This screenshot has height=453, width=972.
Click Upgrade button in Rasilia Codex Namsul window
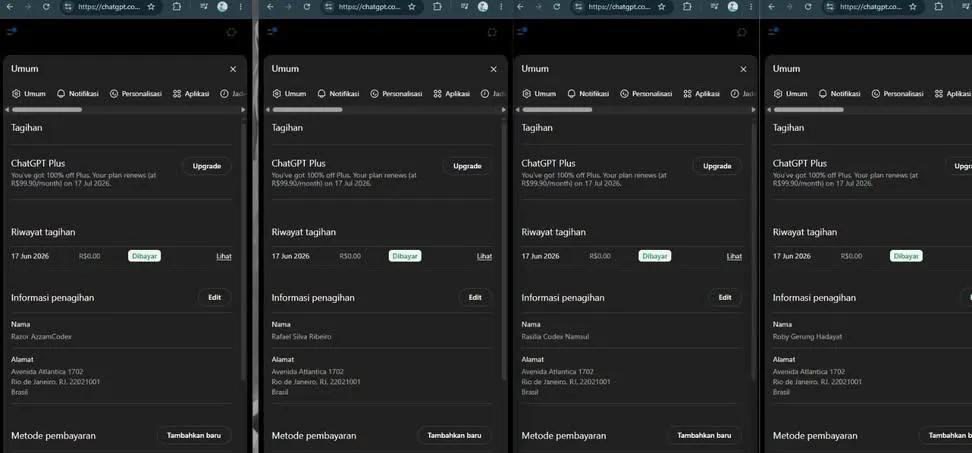coord(717,166)
